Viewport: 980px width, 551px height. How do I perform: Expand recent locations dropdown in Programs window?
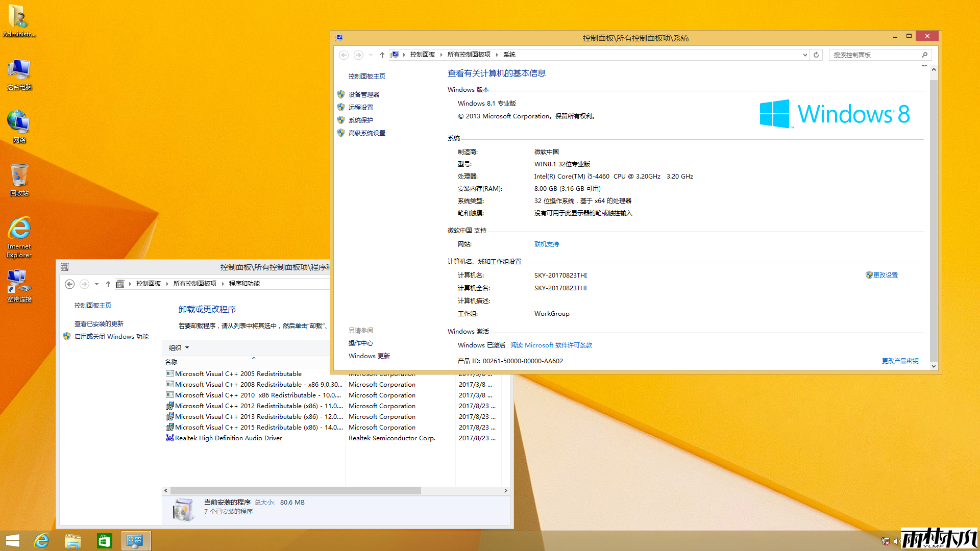[96, 284]
